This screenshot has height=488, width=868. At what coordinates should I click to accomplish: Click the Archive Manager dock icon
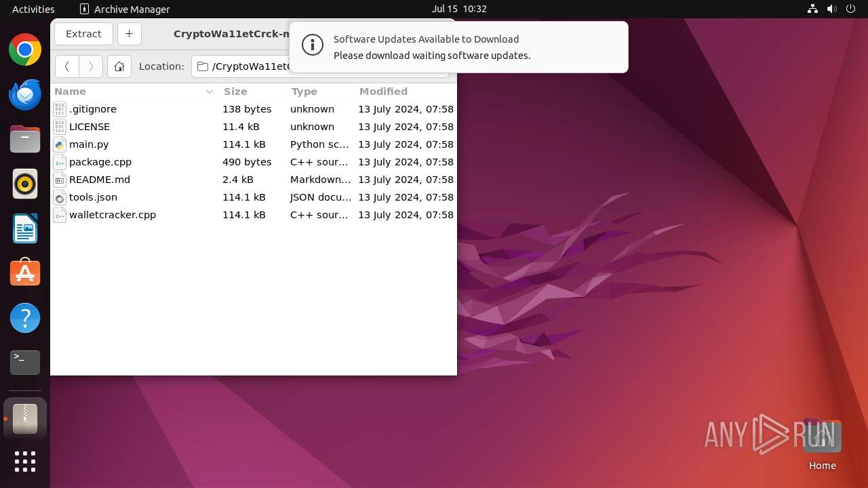point(25,419)
